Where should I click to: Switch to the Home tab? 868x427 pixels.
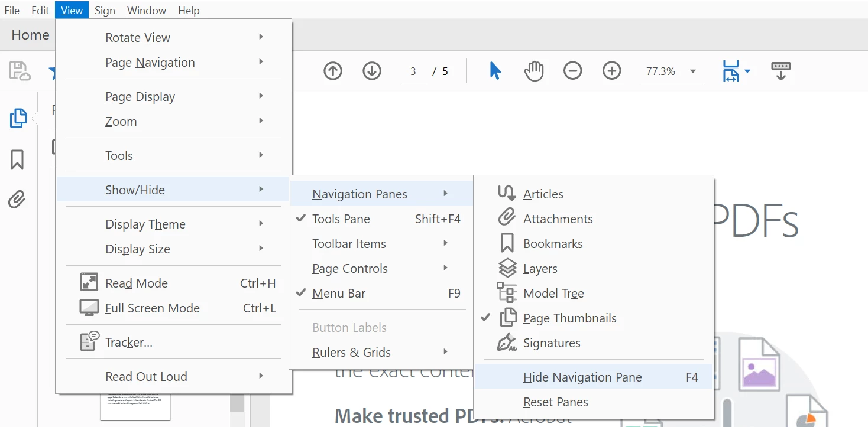tap(30, 35)
